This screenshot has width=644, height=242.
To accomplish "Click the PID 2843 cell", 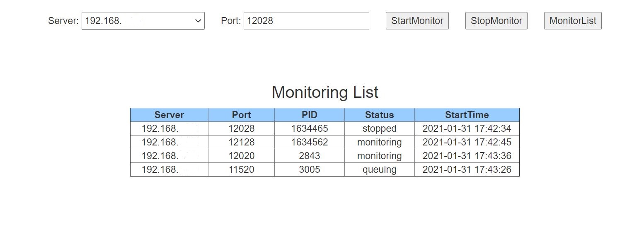I will (x=309, y=156).
